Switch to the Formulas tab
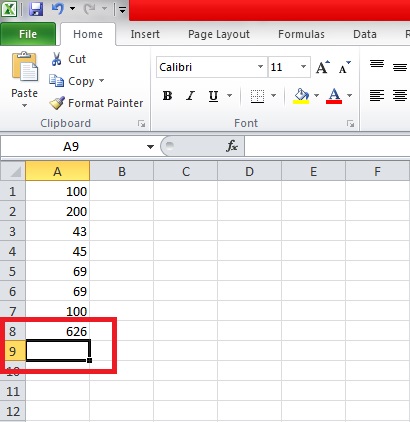The width and height of the screenshot is (410, 422). click(x=301, y=34)
